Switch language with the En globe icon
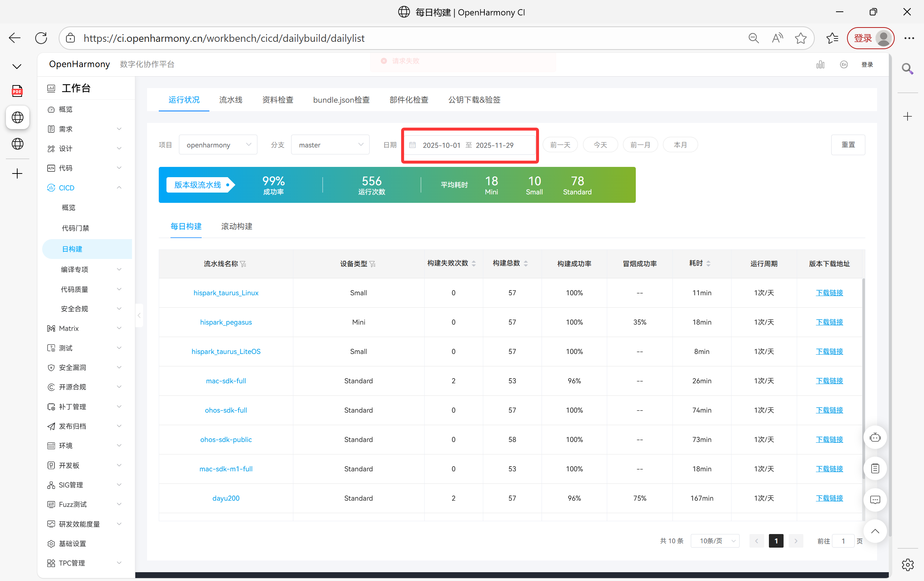Viewport: 924px width, 581px height. 843,65
